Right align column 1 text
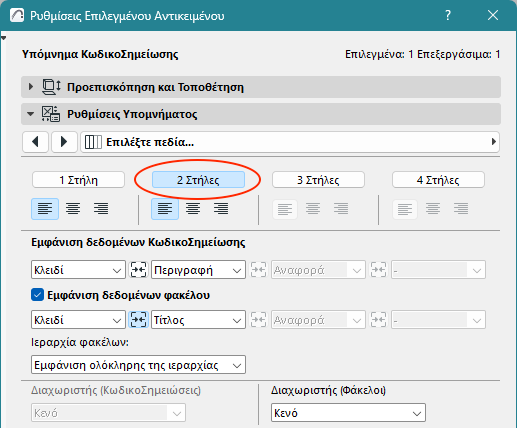 [101, 209]
